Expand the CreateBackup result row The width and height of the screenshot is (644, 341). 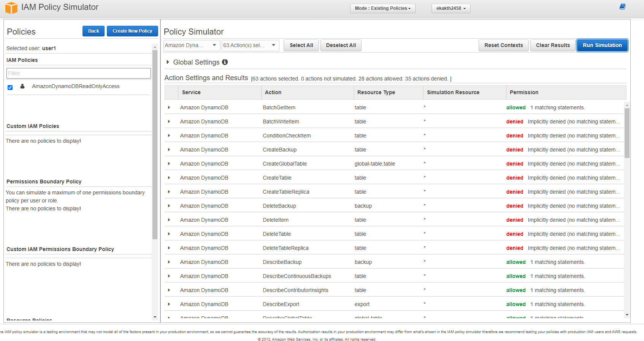click(169, 150)
